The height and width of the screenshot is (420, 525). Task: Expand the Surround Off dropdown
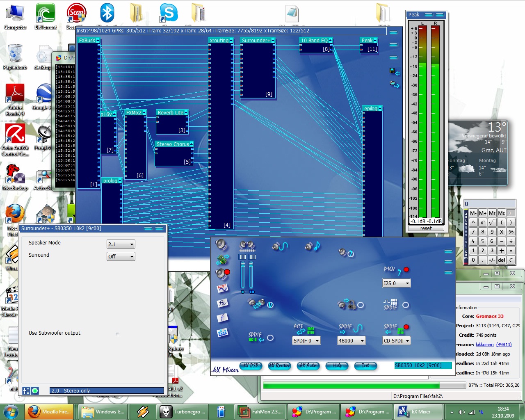[121, 257]
